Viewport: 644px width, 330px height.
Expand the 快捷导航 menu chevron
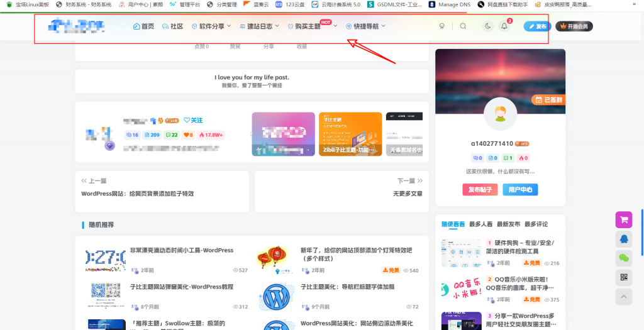tap(383, 26)
